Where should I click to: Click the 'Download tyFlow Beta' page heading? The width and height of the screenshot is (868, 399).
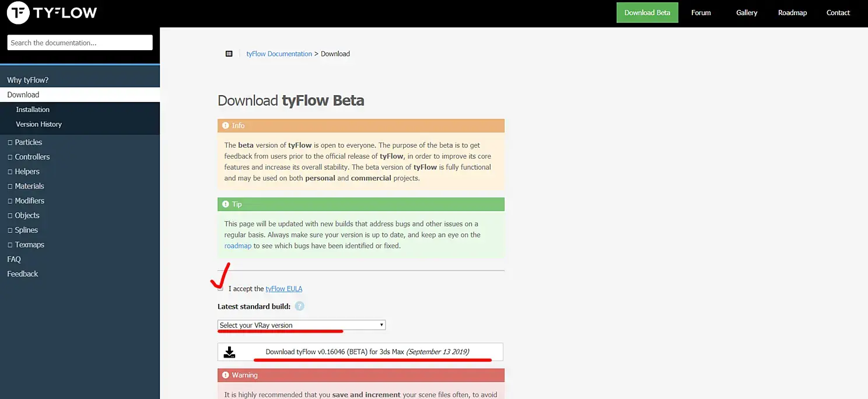pyautogui.click(x=291, y=100)
